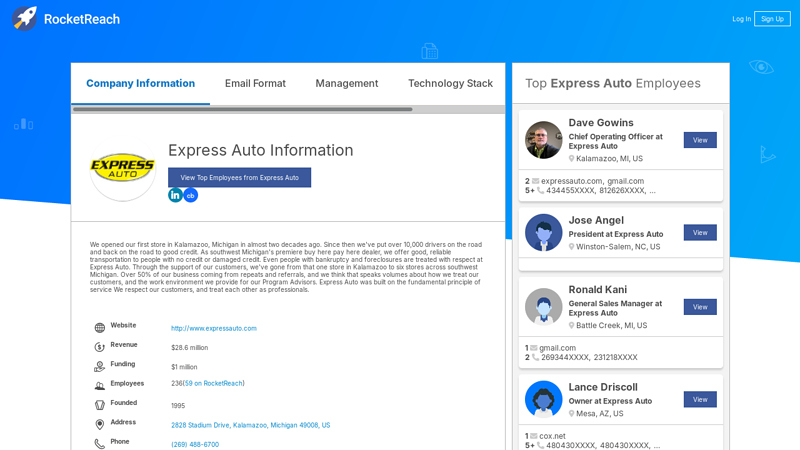
Task: Open Ronald Kani's avatar
Action: point(543,307)
